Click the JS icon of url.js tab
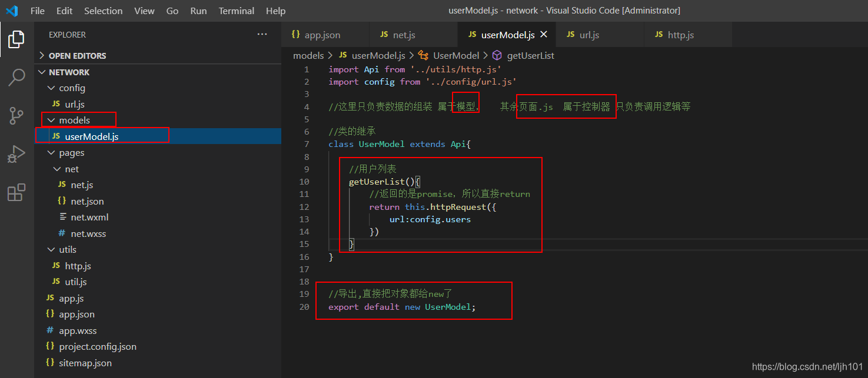Image resolution: width=868 pixels, height=378 pixels. pyautogui.click(x=570, y=35)
